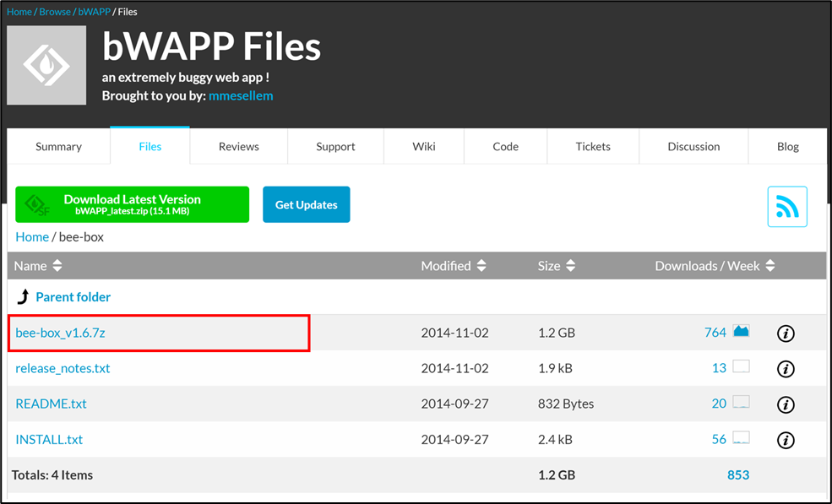Image resolution: width=832 pixels, height=504 pixels.
Task: Click the 'bee-box' breadcrumb text
Action: 81,236
